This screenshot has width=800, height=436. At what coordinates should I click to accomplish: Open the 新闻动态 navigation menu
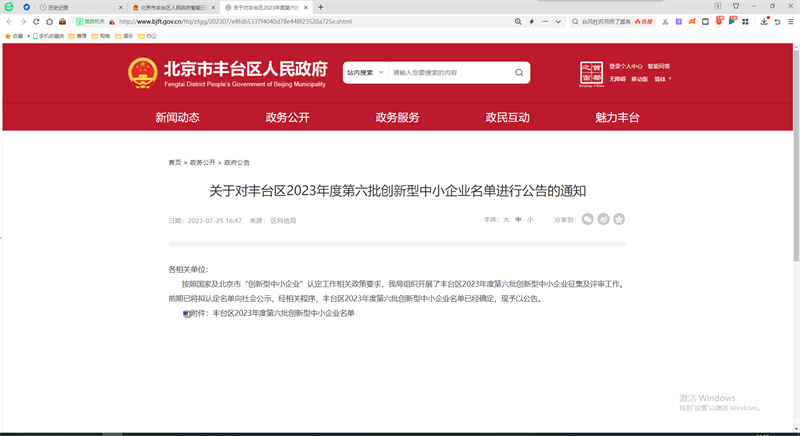177,118
